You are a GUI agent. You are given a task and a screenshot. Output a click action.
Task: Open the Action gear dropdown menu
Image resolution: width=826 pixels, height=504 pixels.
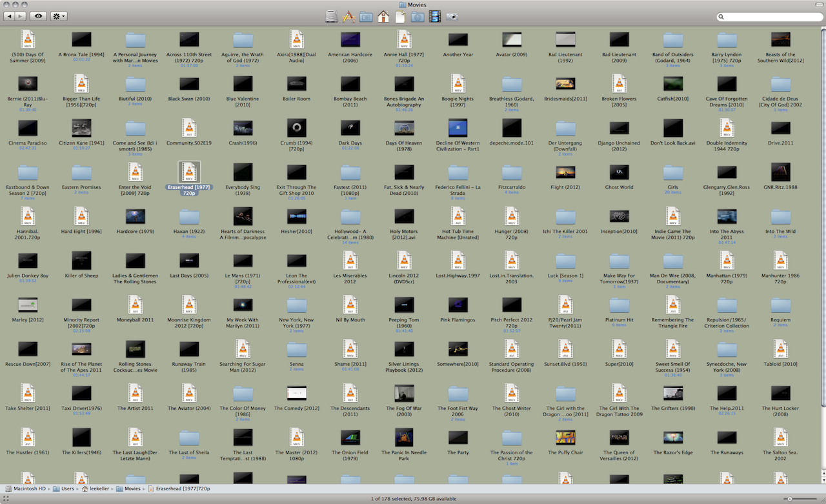[59, 16]
